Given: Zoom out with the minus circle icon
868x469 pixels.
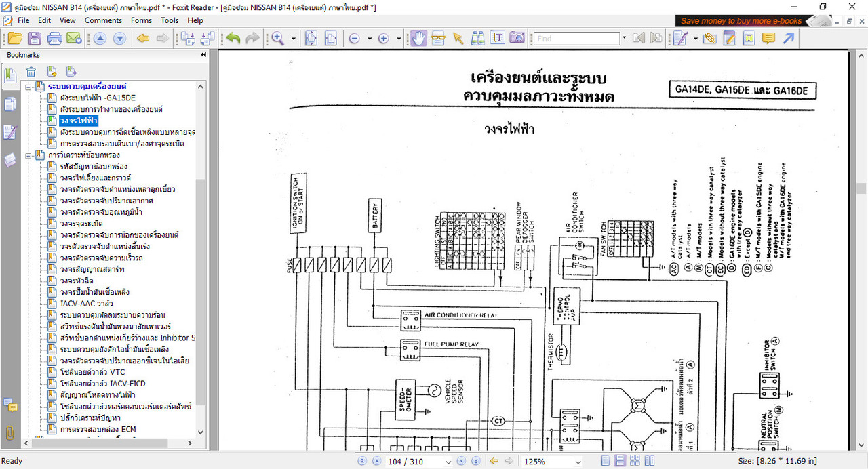Looking at the screenshot, I should (x=354, y=39).
